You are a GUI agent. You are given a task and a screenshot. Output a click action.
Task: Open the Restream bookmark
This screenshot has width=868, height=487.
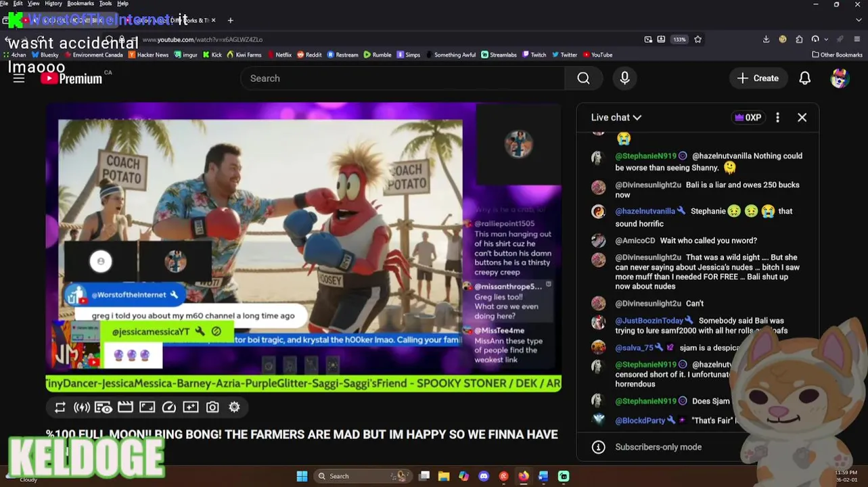pos(343,55)
